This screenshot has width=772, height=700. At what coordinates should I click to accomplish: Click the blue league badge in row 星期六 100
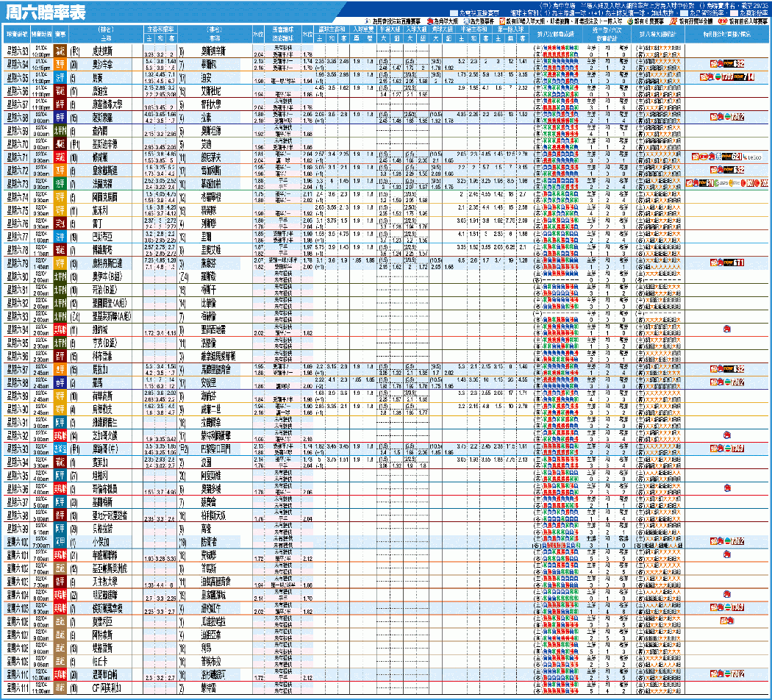tap(60, 543)
